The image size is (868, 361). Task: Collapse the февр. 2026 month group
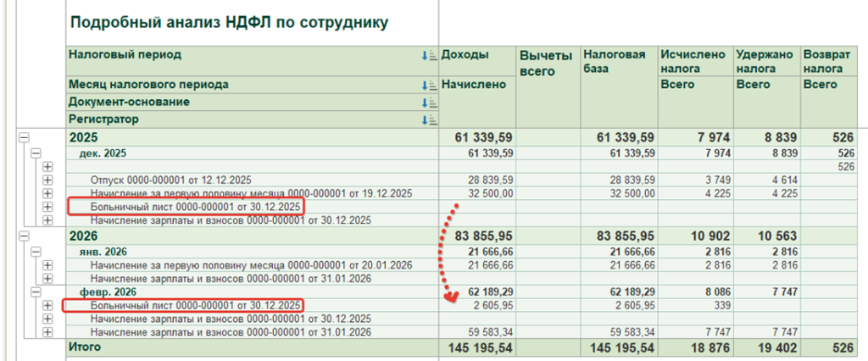click(36, 292)
